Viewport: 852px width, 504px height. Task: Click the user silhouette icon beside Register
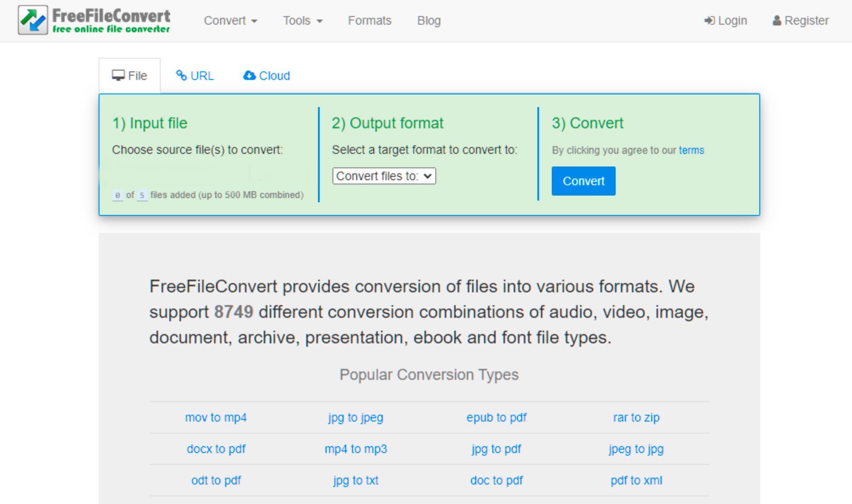point(777,20)
